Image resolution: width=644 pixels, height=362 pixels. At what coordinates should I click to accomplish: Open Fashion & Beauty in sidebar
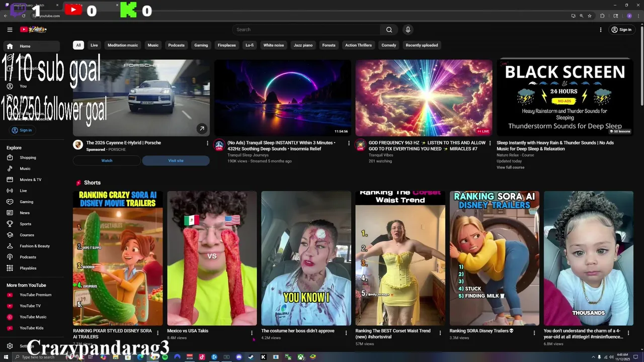[32, 246]
